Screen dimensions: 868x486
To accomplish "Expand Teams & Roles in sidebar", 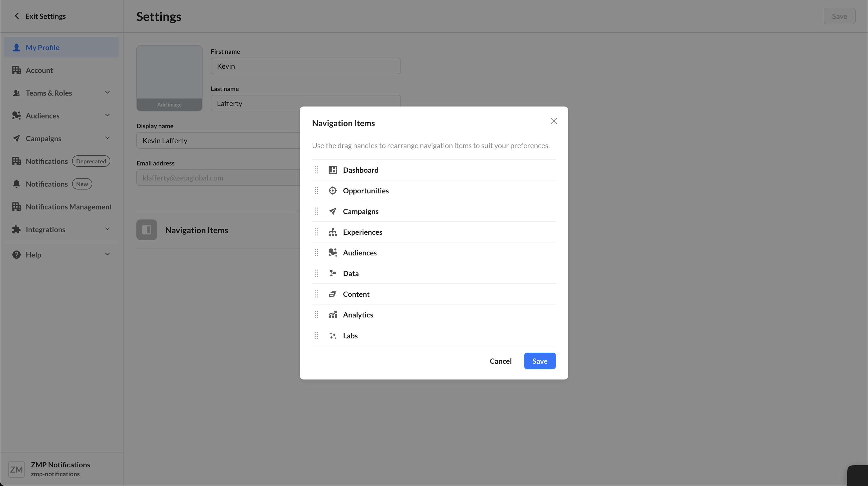I will 107,93.
